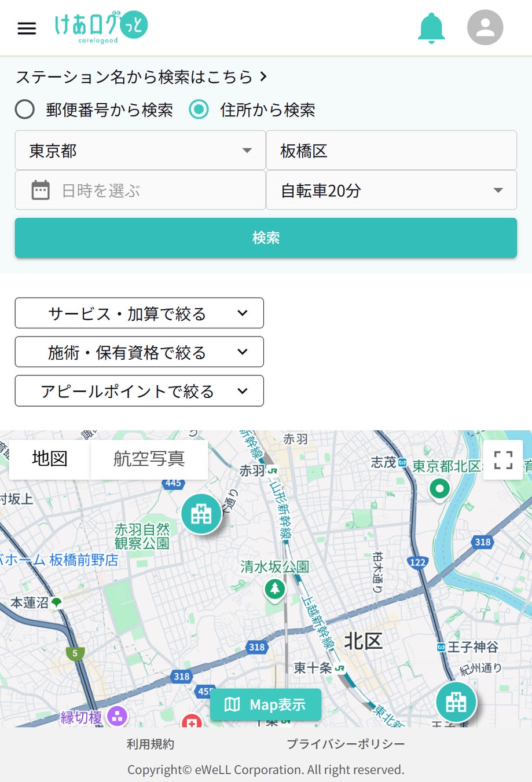The width and height of the screenshot is (532, 782).
Task: Click the 日時を選ぶ date field
Action: (x=140, y=190)
